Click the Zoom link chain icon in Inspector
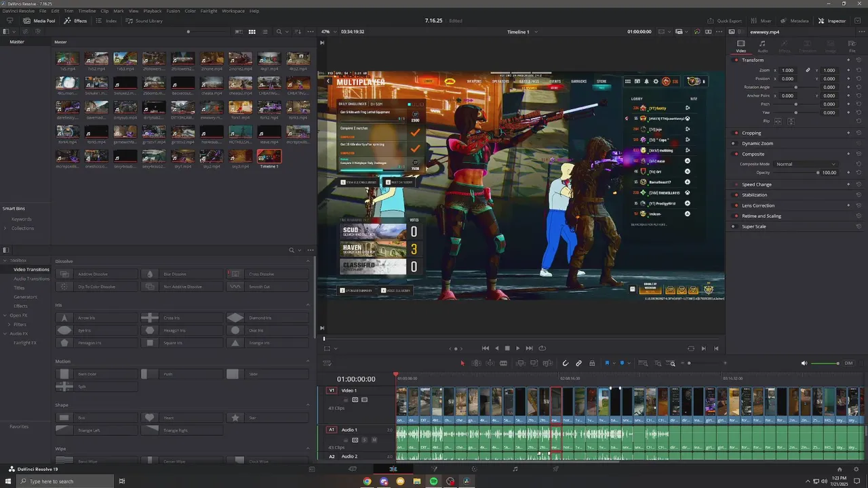 (808, 70)
